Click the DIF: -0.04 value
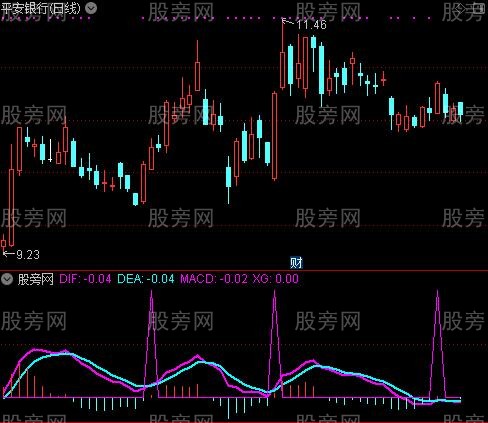Image resolution: width=488 pixels, height=423 pixels. click(x=85, y=279)
